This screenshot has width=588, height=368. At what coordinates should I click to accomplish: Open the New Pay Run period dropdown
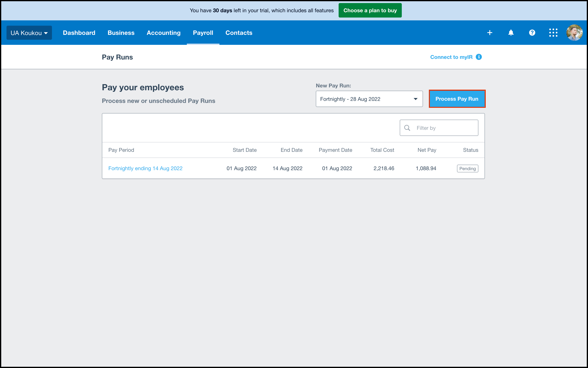369,99
